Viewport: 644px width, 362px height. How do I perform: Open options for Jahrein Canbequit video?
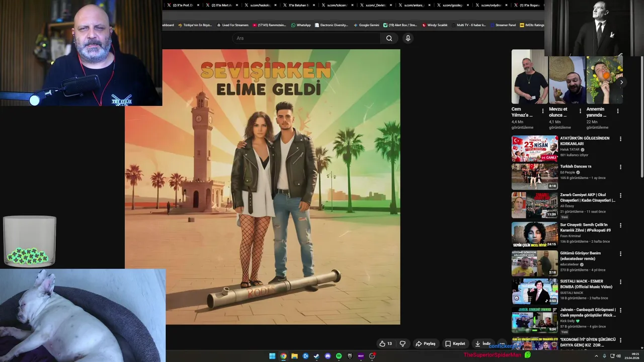620,310
